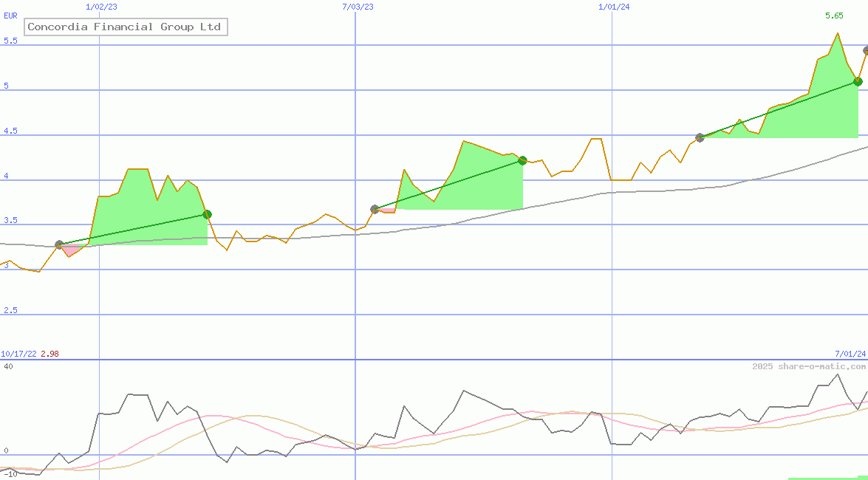
Task: Click the 1/02/23 date label
Action: (100, 7)
